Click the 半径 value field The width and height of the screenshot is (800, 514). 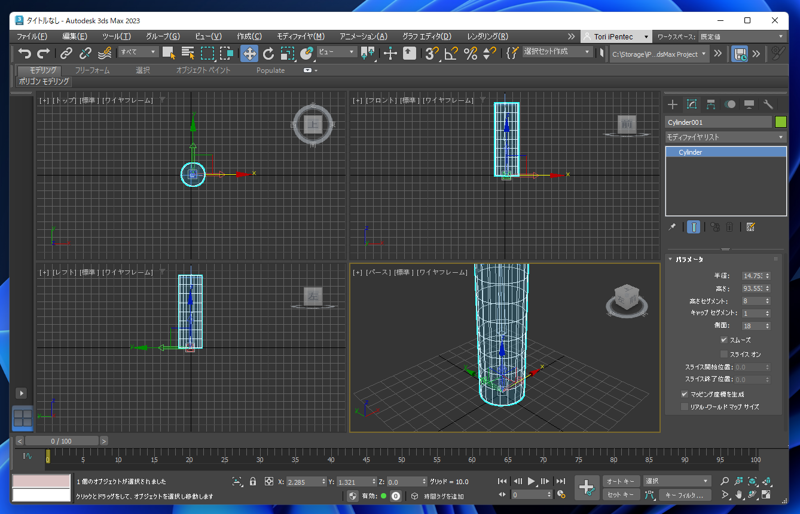coord(753,276)
